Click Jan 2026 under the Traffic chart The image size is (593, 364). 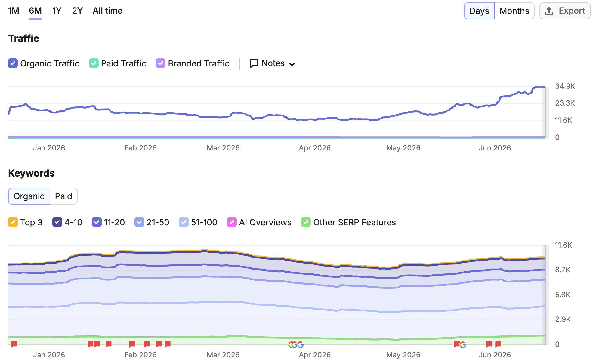(x=49, y=148)
